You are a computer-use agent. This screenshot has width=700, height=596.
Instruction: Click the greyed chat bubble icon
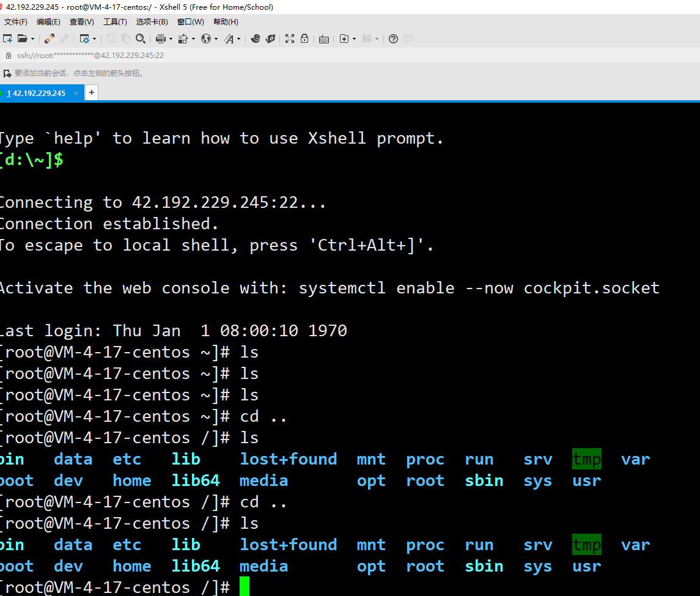tap(408, 39)
